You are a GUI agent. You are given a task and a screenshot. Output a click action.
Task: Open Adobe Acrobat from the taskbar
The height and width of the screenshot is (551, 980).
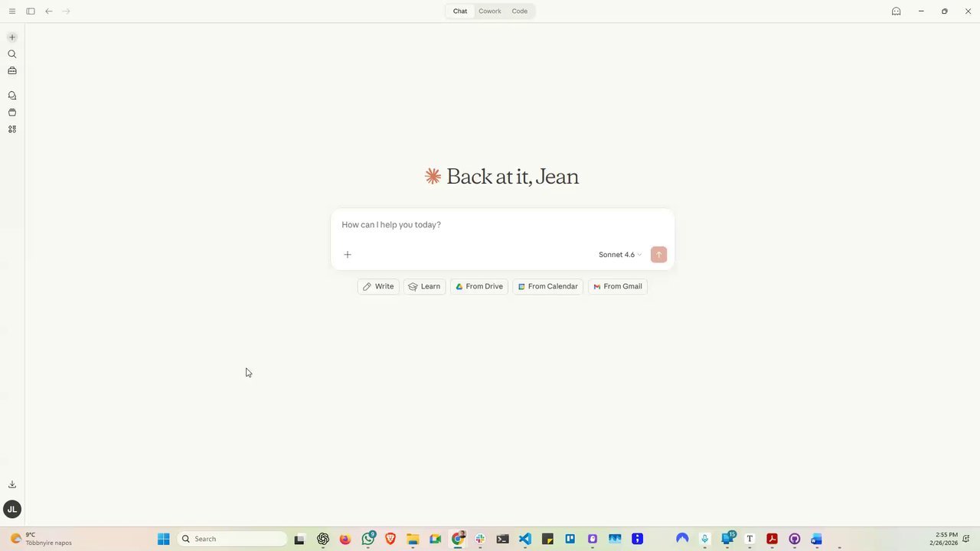772,539
